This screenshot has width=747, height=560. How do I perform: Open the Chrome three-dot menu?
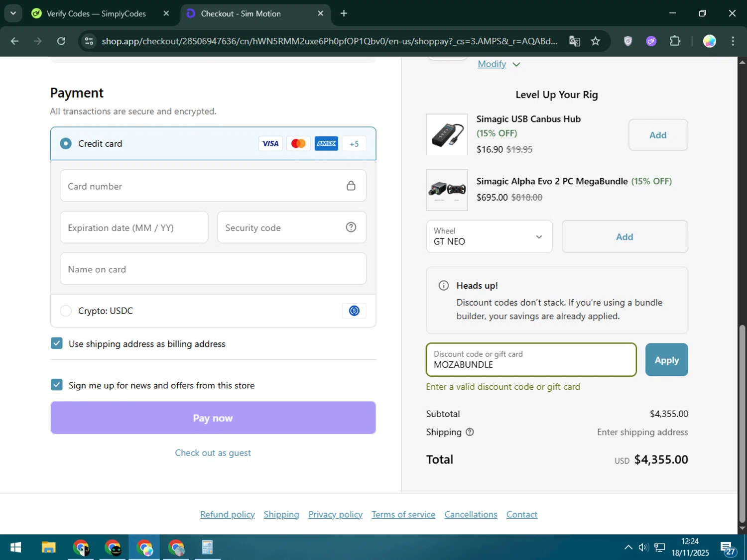[x=733, y=41]
